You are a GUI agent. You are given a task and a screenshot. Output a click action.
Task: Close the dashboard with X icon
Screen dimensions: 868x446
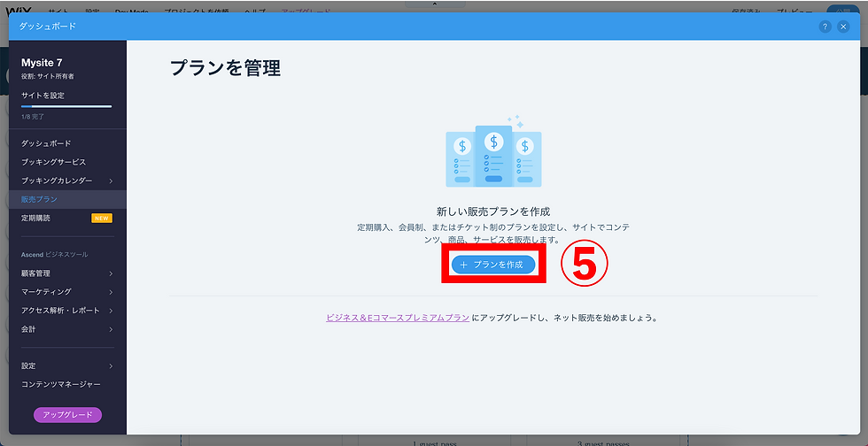point(843,27)
